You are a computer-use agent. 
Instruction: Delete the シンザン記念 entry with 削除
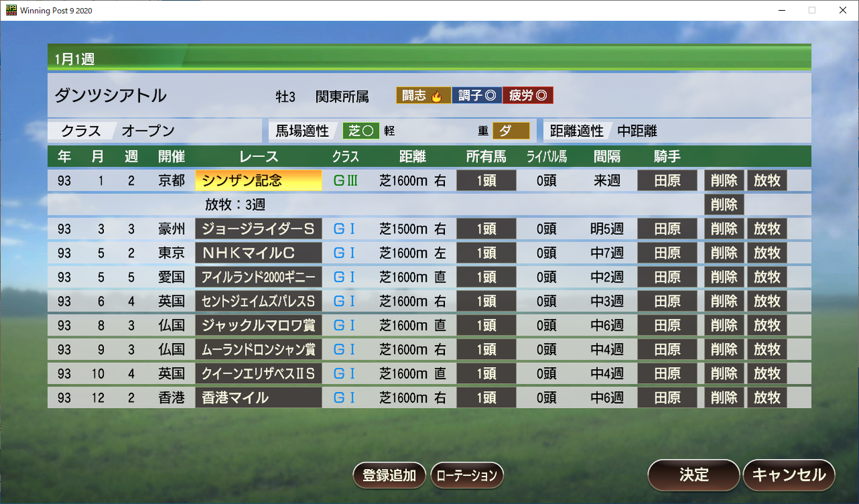coord(724,181)
